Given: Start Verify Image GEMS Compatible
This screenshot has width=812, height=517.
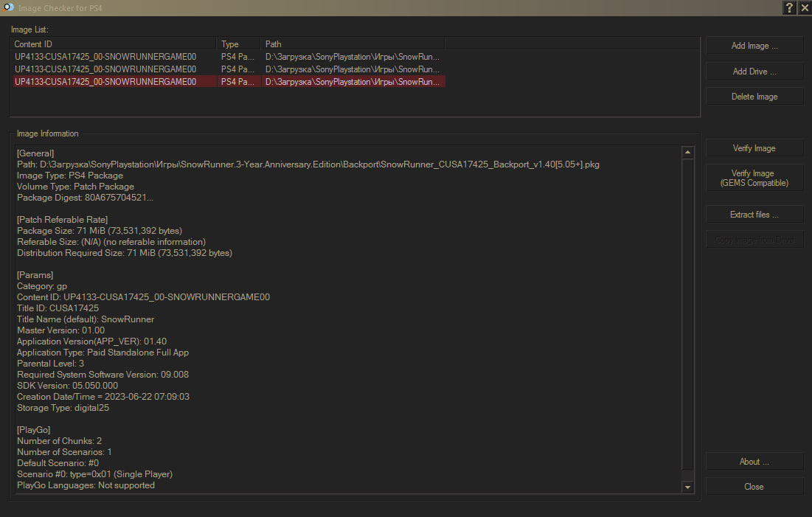Looking at the screenshot, I should click(x=754, y=178).
